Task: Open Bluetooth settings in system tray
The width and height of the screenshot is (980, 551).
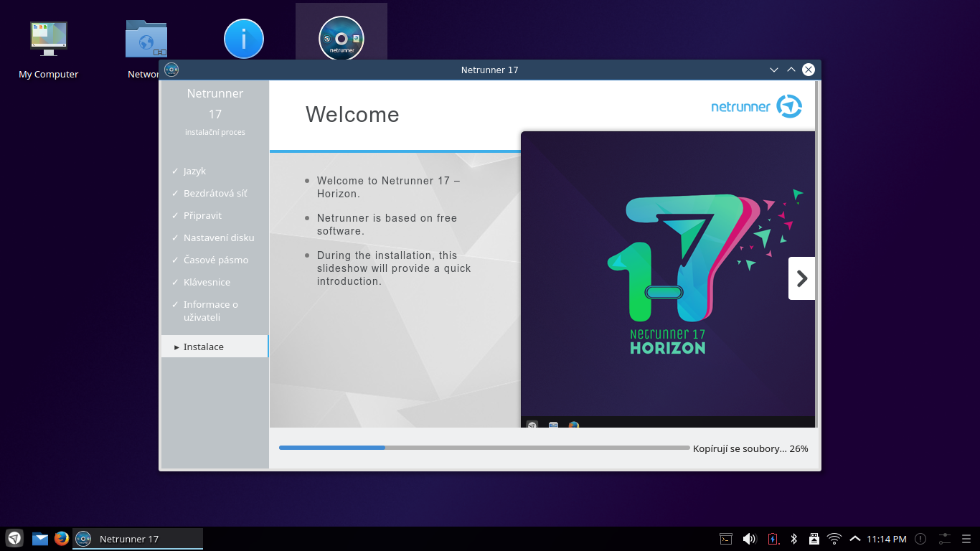Action: coord(794,539)
